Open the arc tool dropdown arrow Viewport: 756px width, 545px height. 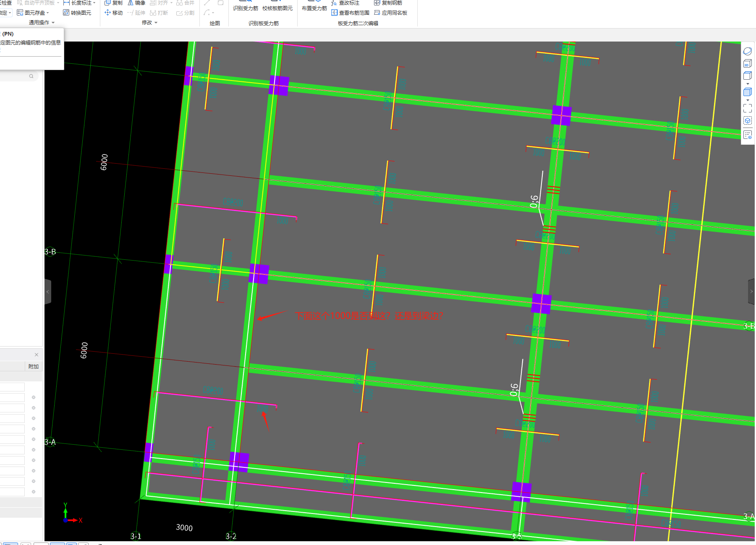coord(213,13)
